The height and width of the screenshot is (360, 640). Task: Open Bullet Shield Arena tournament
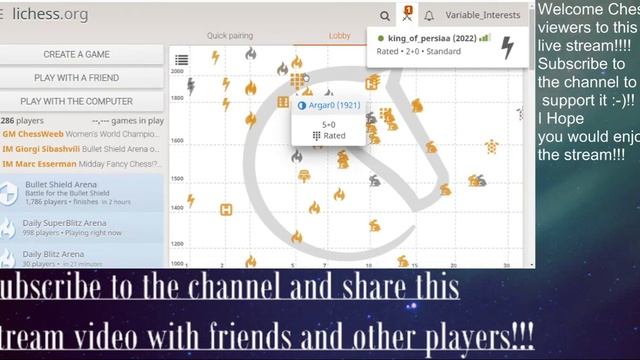82,193
